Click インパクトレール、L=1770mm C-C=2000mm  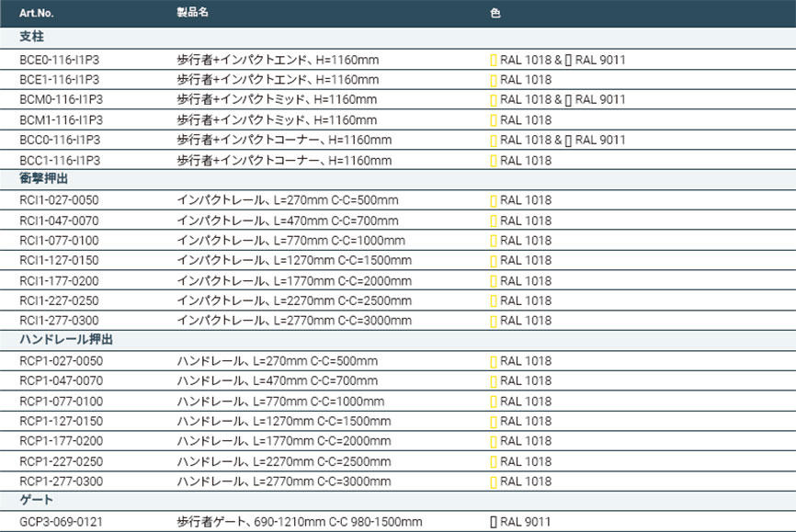(294, 281)
